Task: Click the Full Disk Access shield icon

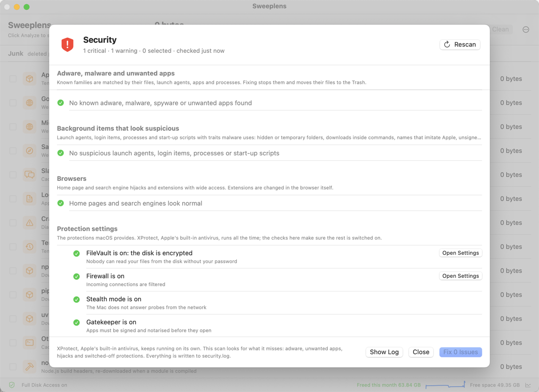Action: click(x=12, y=385)
